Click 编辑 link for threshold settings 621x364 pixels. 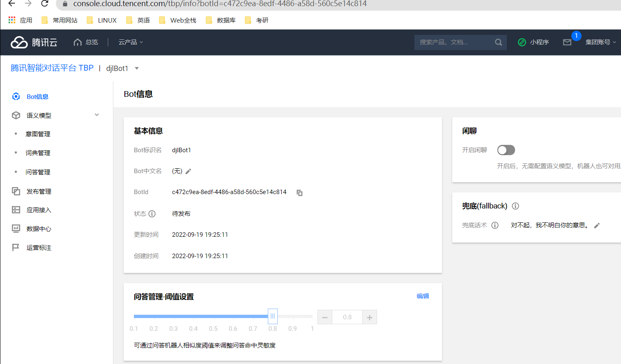(x=423, y=296)
